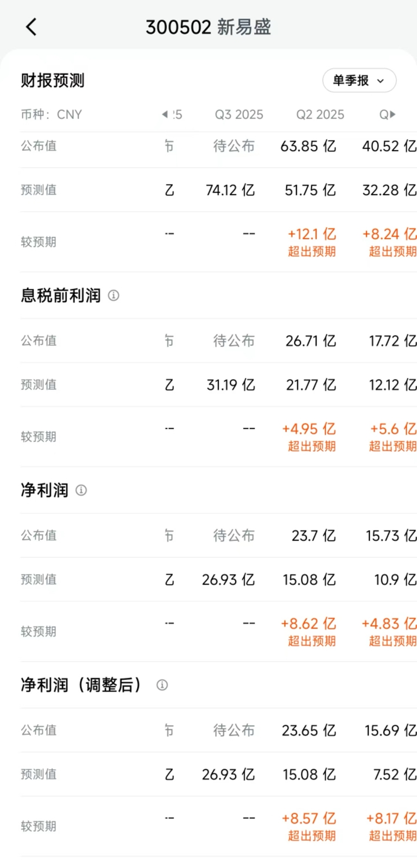Tap the 300502 新易盛 page title
This screenshot has height=868, width=417.
208,27
